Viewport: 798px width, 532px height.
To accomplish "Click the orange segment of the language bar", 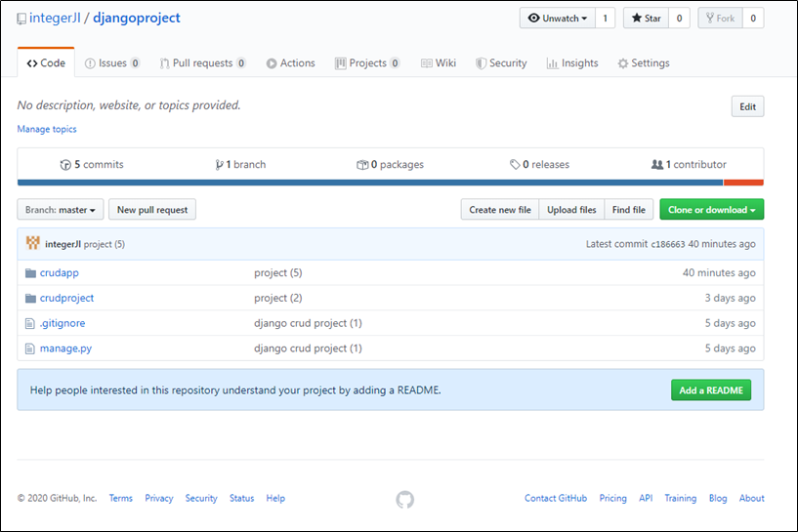I will (743, 183).
